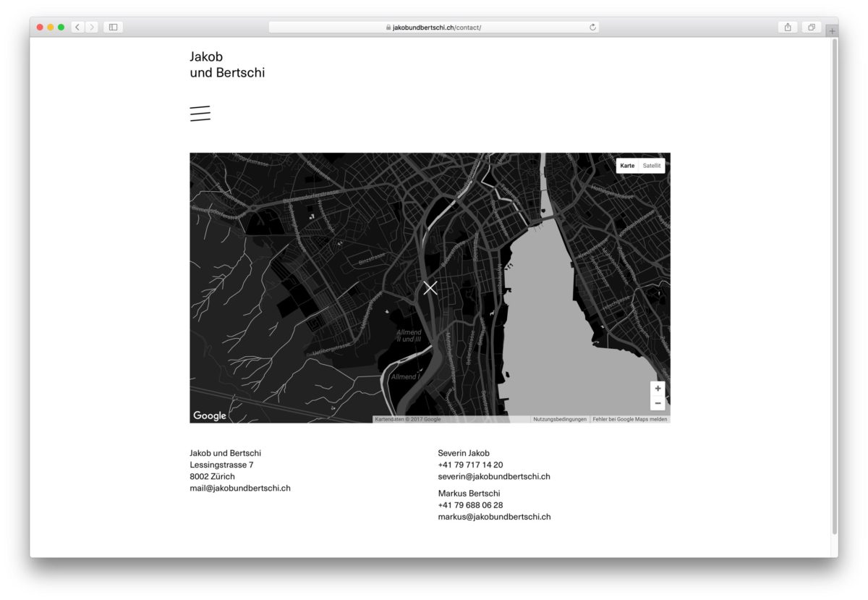The image size is (868, 600).
Task: Open the Safari share menu
Action: point(788,28)
